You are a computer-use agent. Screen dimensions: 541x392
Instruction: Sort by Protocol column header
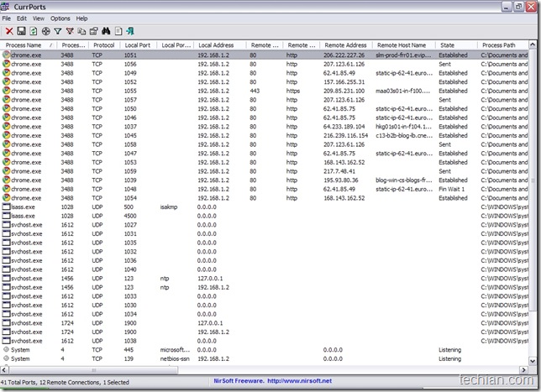tap(104, 45)
